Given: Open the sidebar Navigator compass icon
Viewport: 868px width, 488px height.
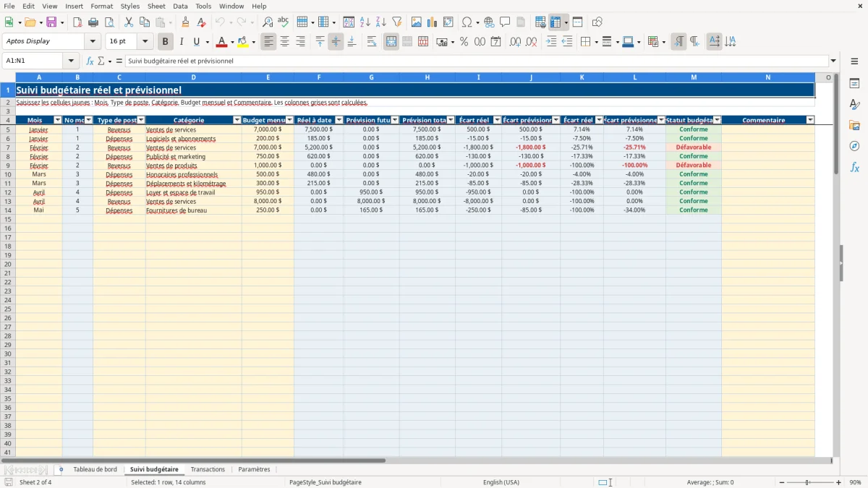Looking at the screenshot, I should [x=854, y=146].
